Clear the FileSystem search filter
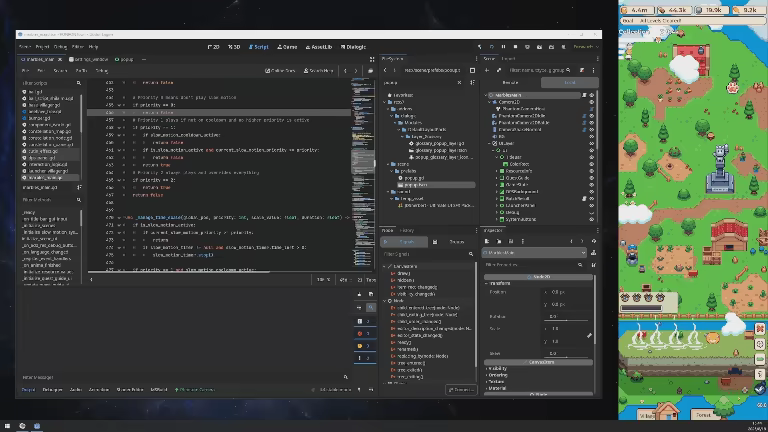The image size is (768, 432). pos(459,83)
